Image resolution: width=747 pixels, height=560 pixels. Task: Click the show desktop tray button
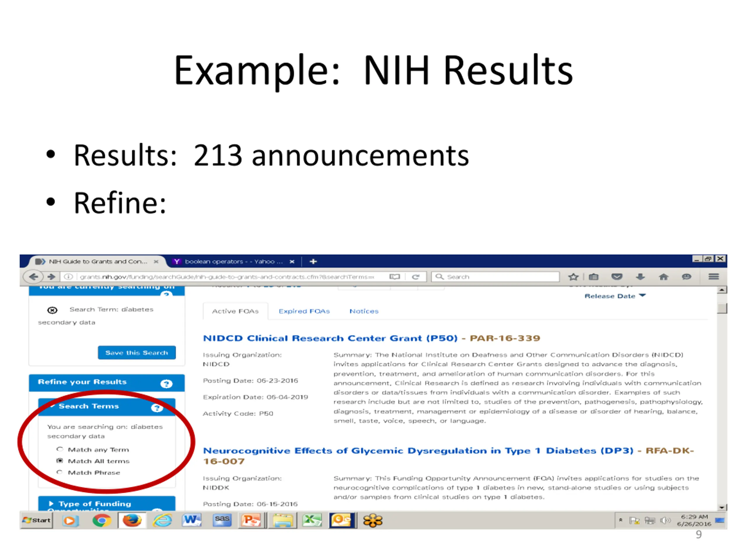click(x=720, y=520)
